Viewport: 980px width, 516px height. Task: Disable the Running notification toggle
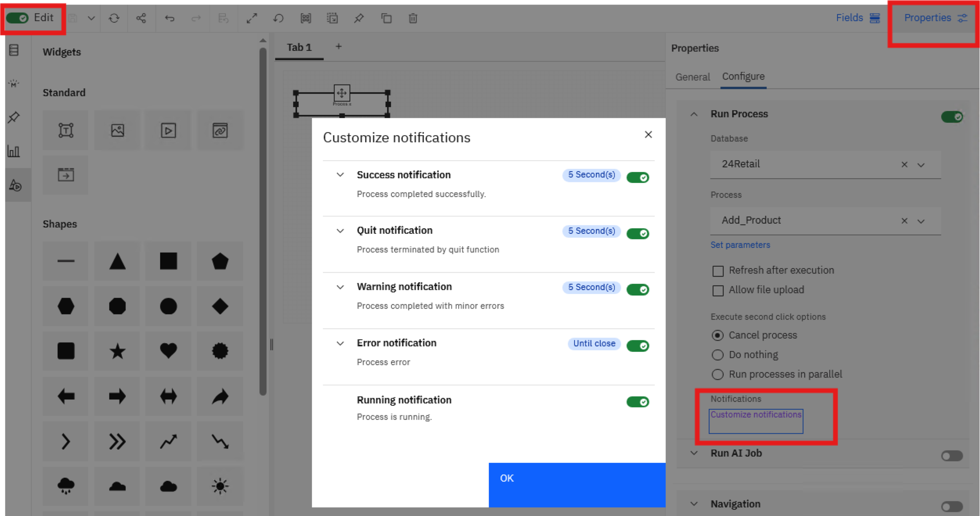coord(638,402)
